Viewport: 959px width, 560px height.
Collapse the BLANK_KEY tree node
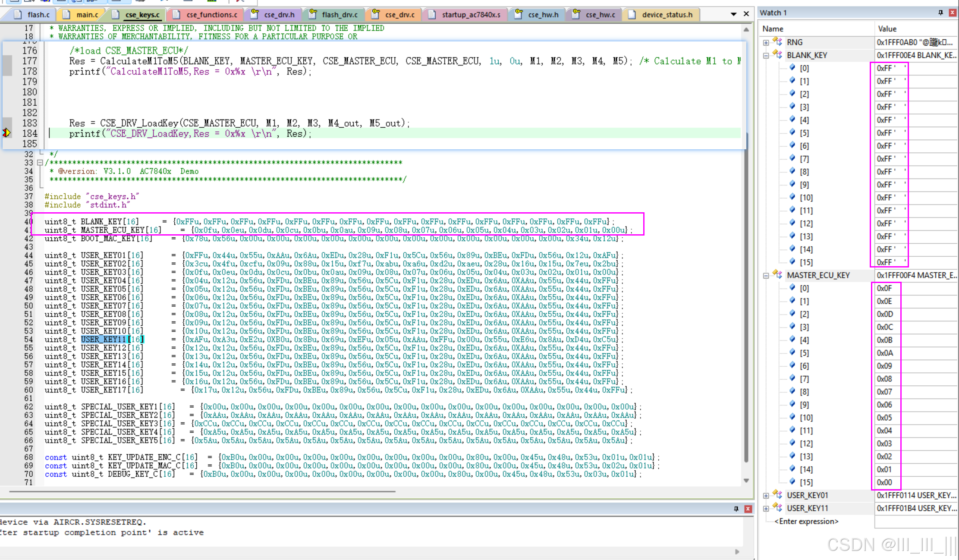tap(766, 55)
